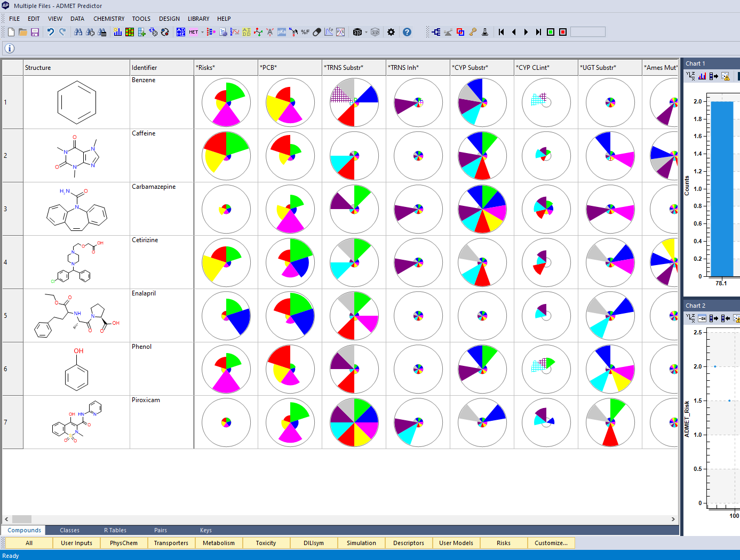The width and height of the screenshot is (740, 560).
Task: Open a file with the folder icon
Action: [22, 32]
